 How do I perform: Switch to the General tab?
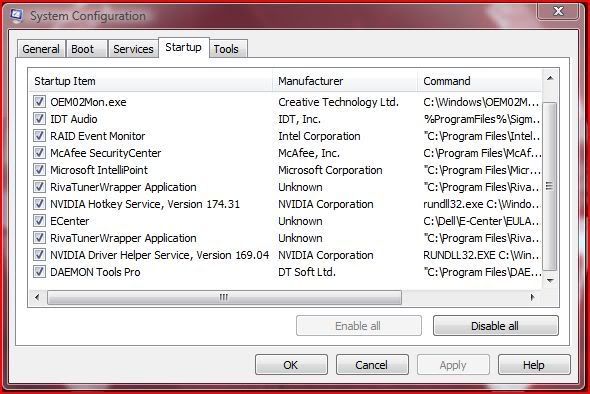click(x=41, y=49)
